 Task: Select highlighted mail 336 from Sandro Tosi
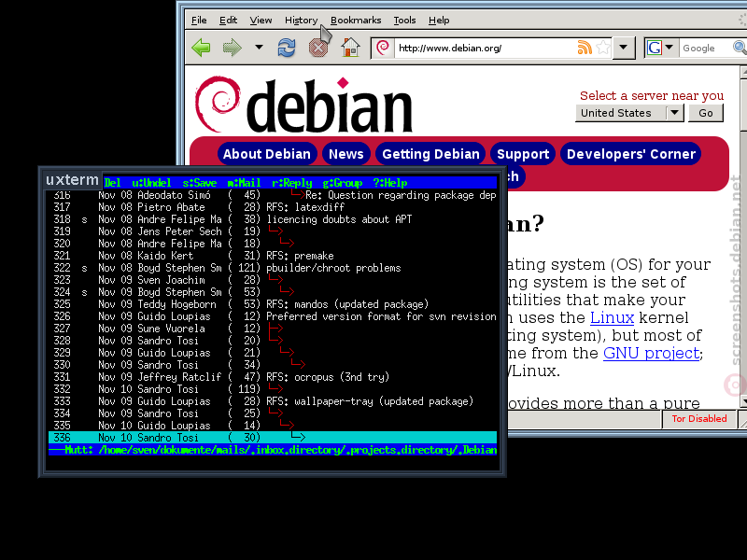(273, 438)
